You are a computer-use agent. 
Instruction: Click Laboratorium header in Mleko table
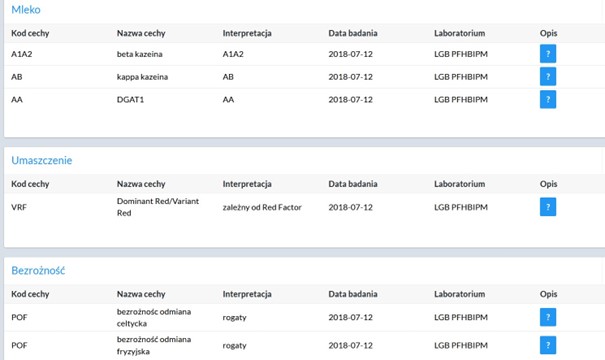coord(460,33)
